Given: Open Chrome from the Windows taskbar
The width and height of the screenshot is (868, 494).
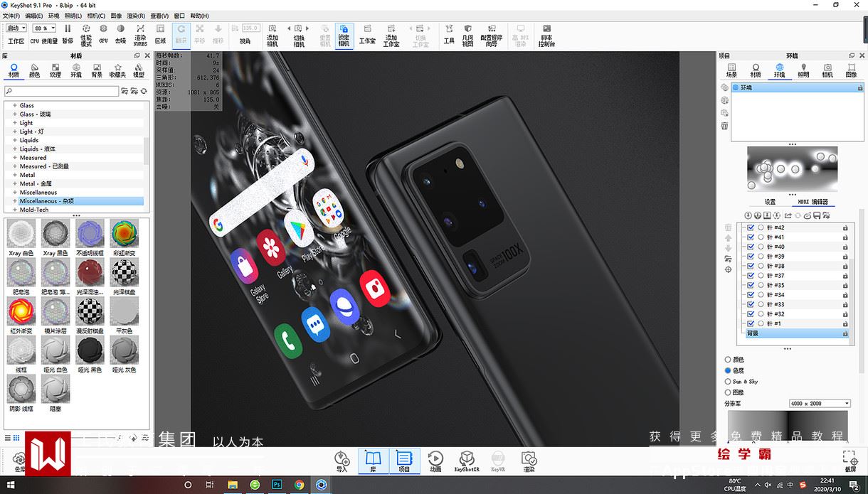Looking at the screenshot, I should click(x=299, y=485).
